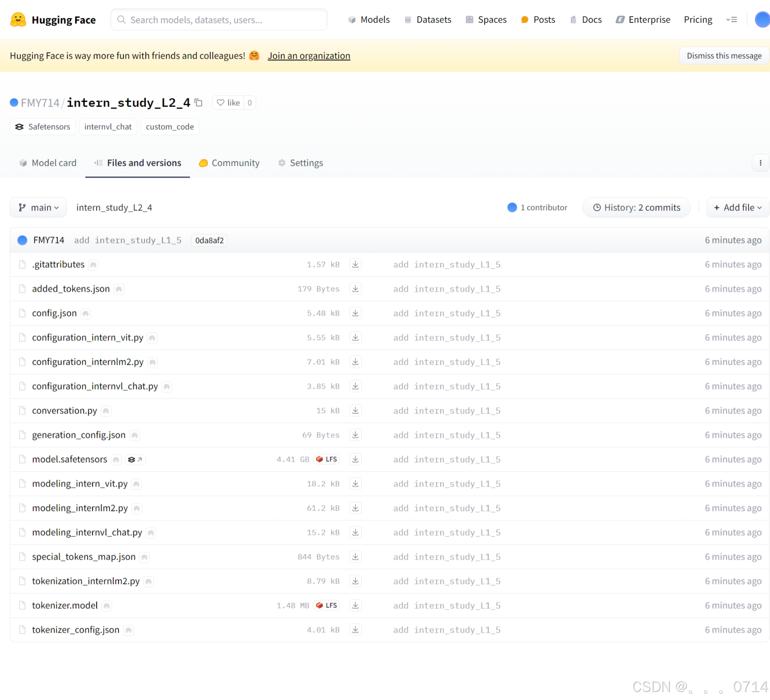This screenshot has height=700, width=770.
Task: Open Spaces in the top navigation
Action: pos(486,20)
